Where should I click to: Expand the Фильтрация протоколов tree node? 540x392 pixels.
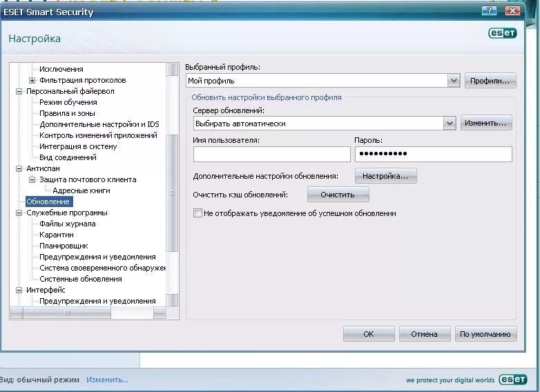[32, 80]
